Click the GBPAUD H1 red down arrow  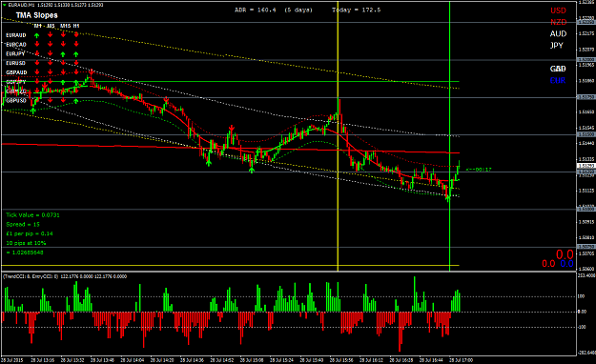click(76, 72)
